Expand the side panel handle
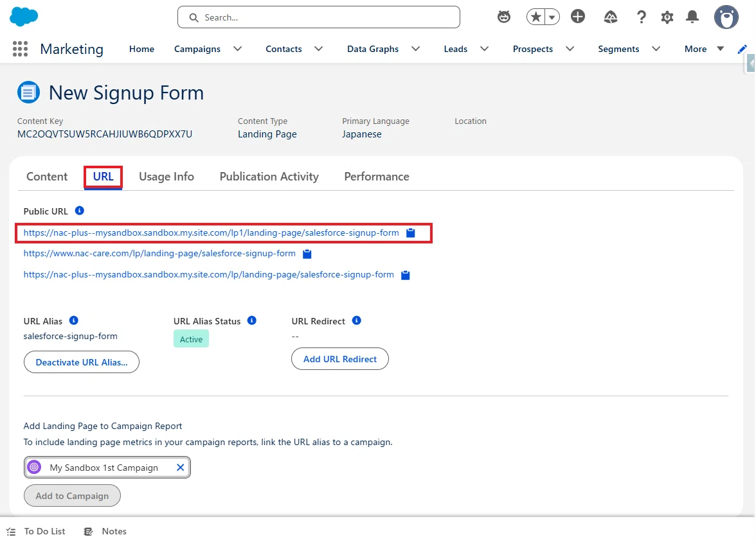Viewport: 756px width, 544px height. tap(750, 63)
